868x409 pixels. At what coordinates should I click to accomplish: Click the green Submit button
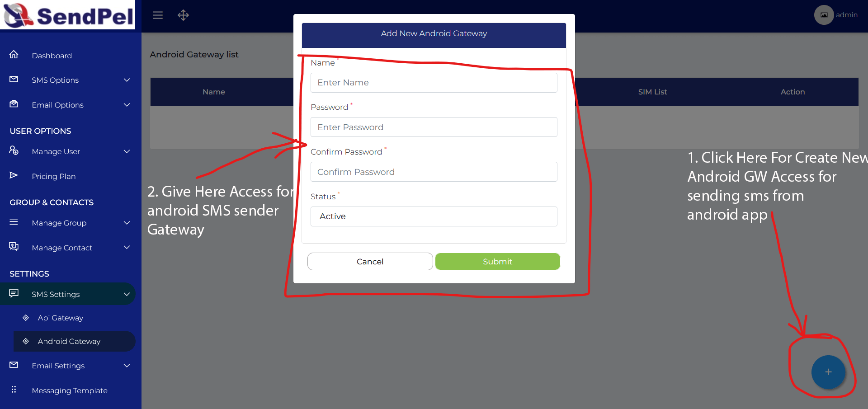click(498, 262)
